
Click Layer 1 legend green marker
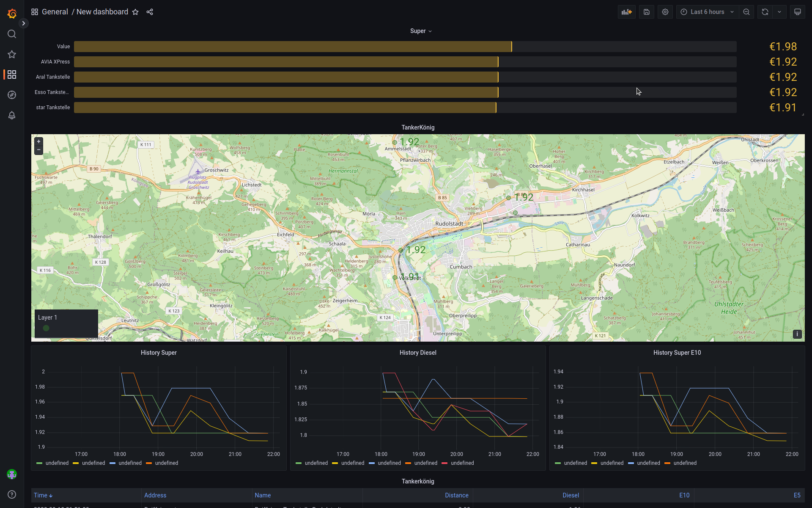46,328
